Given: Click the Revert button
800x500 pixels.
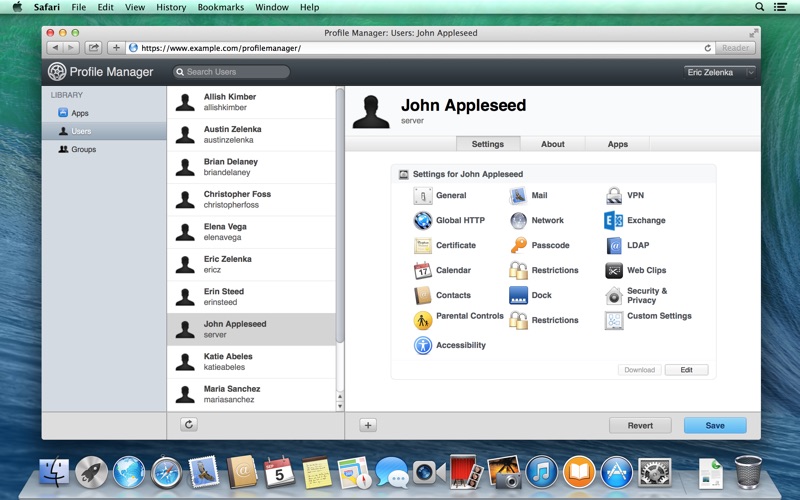Looking at the screenshot, I should point(640,425).
